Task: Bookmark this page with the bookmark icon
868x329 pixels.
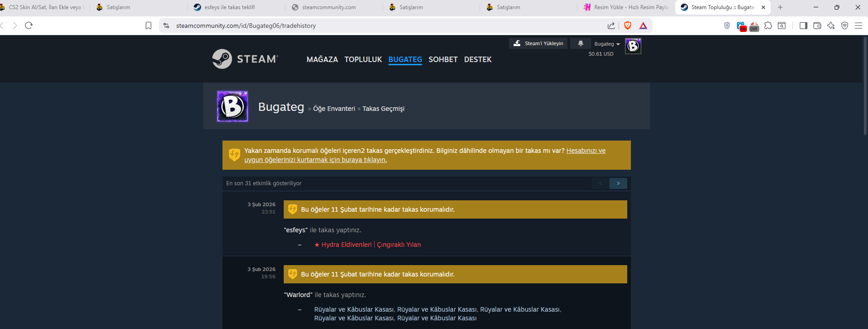Action: click(148, 26)
